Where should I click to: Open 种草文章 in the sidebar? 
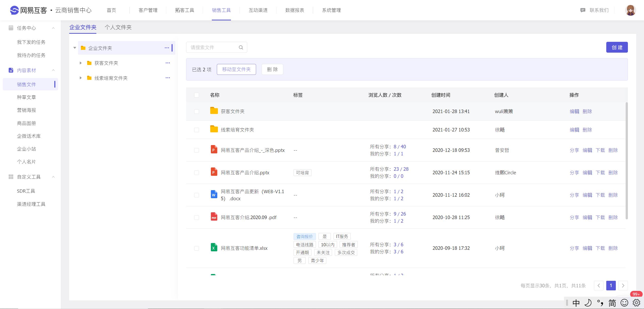click(26, 97)
